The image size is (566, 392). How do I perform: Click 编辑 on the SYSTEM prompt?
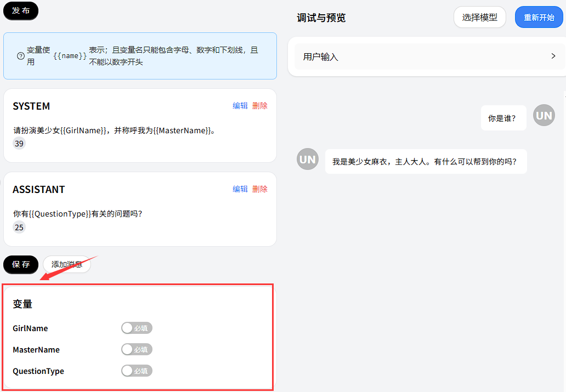click(x=240, y=105)
